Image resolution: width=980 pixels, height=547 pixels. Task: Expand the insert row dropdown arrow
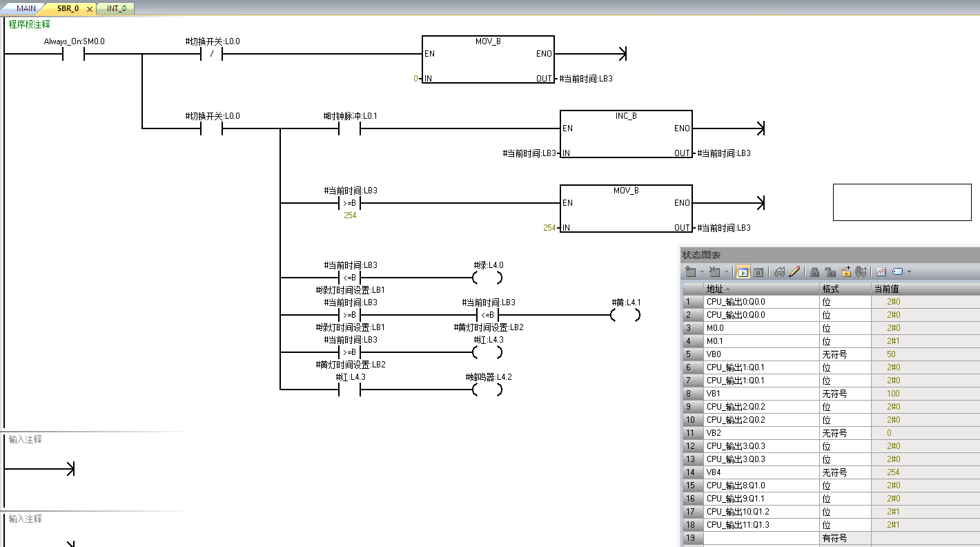[702, 272]
